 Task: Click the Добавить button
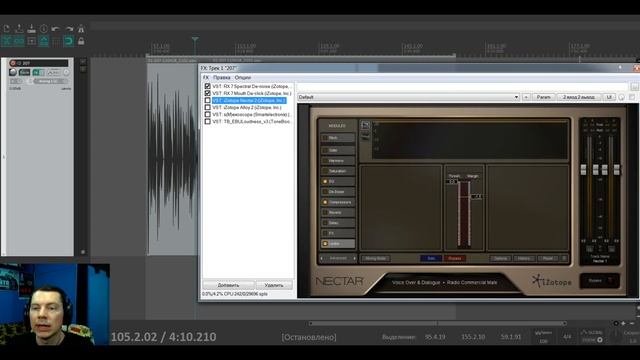[x=228, y=285]
